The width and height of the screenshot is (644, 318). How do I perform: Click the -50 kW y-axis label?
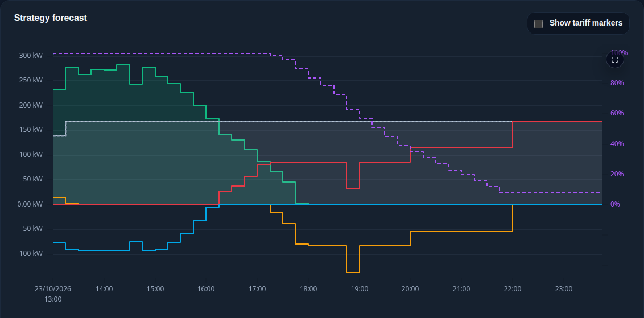(x=31, y=229)
